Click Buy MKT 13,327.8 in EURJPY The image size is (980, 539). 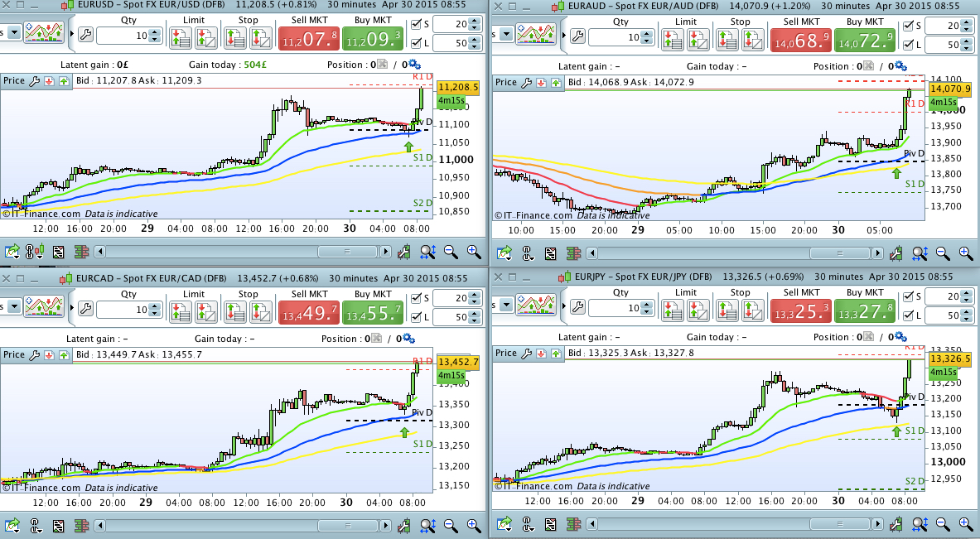click(x=864, y=310)
